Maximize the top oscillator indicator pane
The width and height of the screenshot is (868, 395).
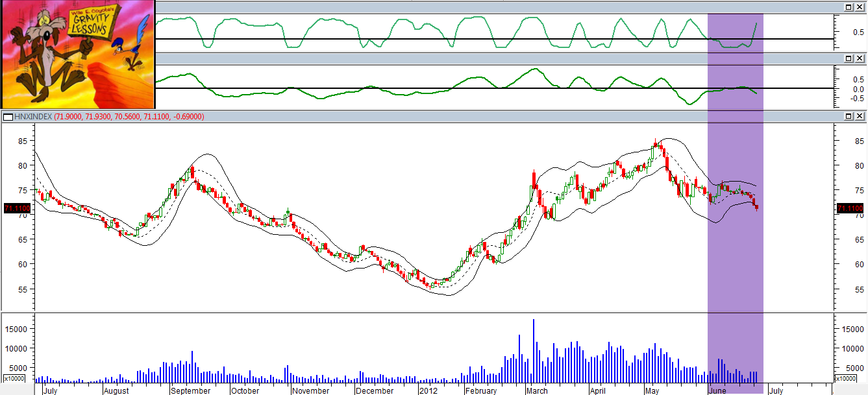coord(849,6)
